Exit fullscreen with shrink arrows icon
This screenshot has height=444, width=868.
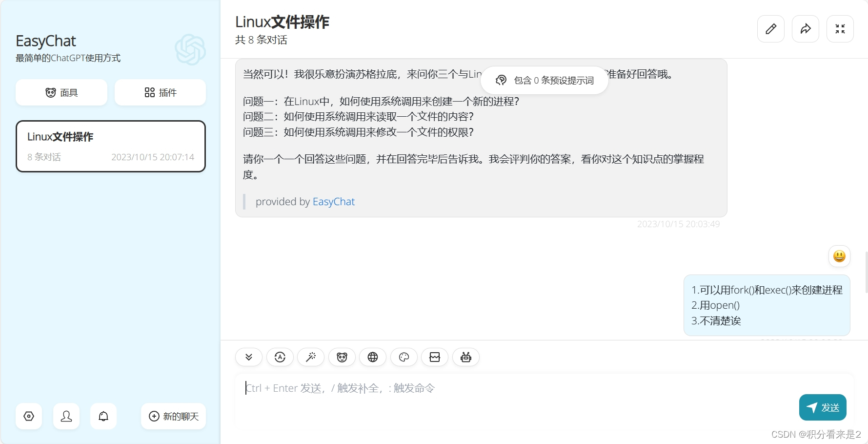click(x=840, y=29)
